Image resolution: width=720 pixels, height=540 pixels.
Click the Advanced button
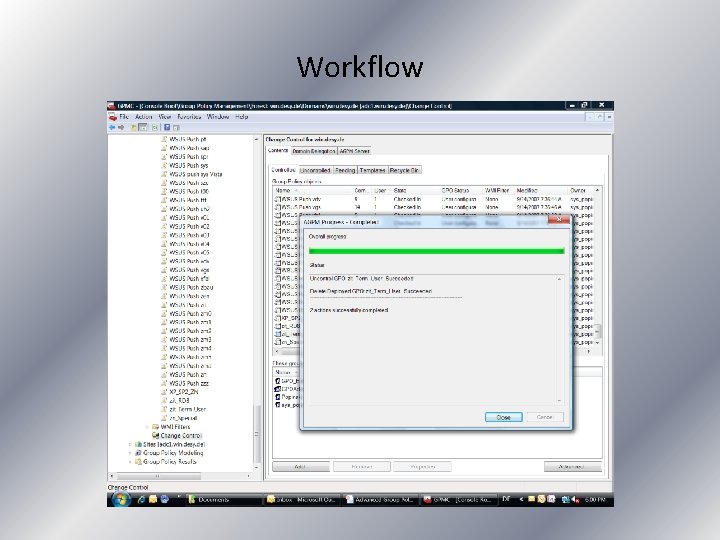click(x=573, y=467)
